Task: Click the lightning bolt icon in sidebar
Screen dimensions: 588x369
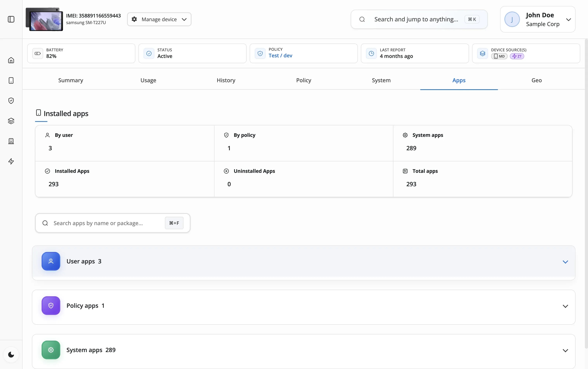Action: (x=11, y=161)
